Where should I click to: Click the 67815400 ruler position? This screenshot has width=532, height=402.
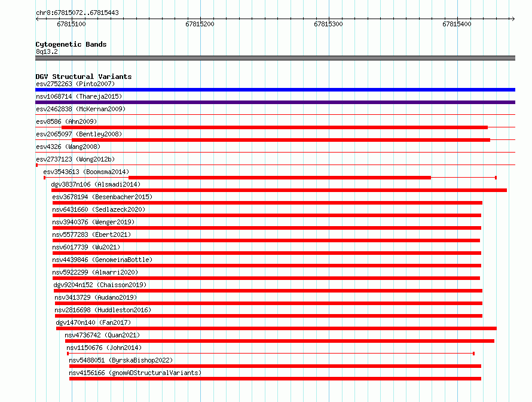[457, 24]
